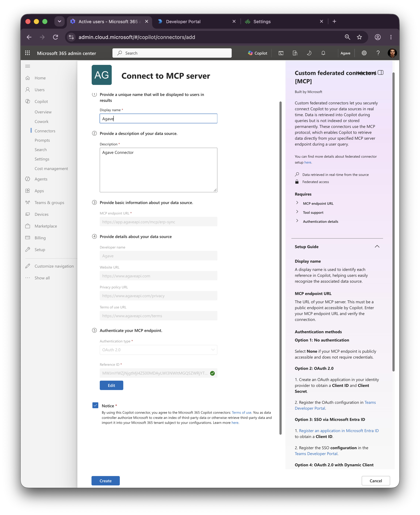
Task: Click the Create button
Action: point(105,481)
